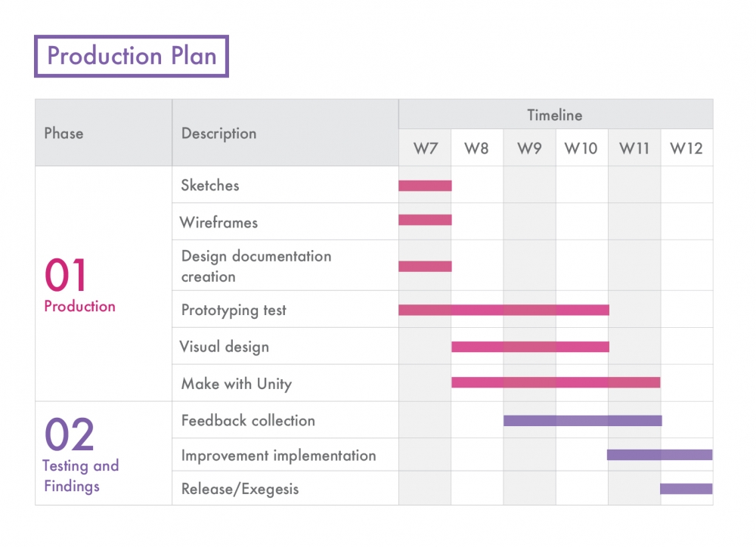
Task: Select the Visual design timeline bar
Action: [x=530, y=347]
